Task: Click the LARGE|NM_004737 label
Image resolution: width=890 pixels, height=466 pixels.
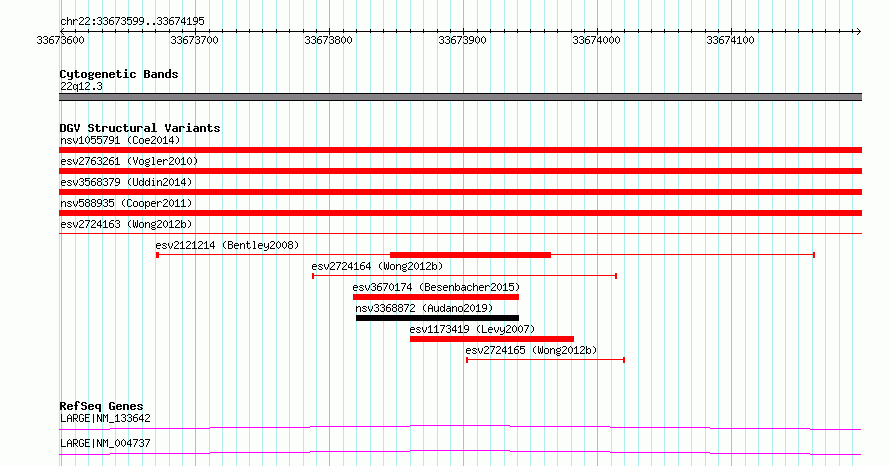Action: [x=106, y=443]
